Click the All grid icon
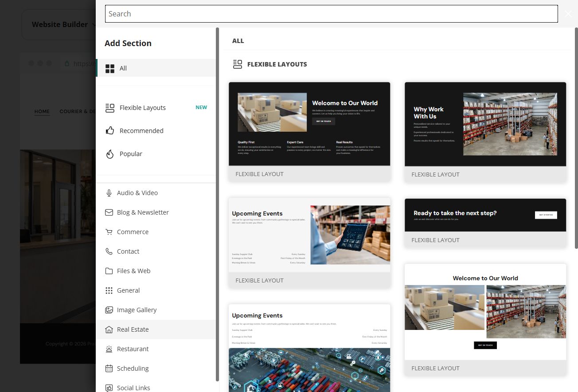 110,68
